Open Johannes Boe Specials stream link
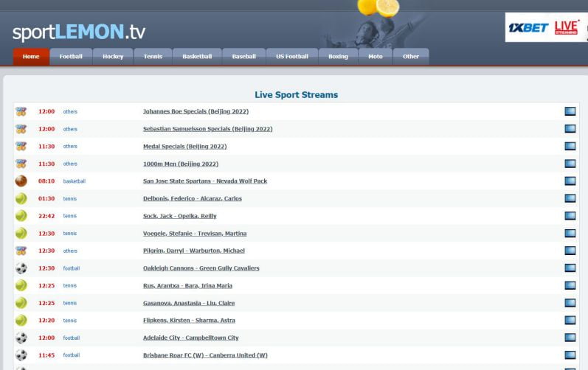This screenshot has width=588, height=370. point(196,111)
